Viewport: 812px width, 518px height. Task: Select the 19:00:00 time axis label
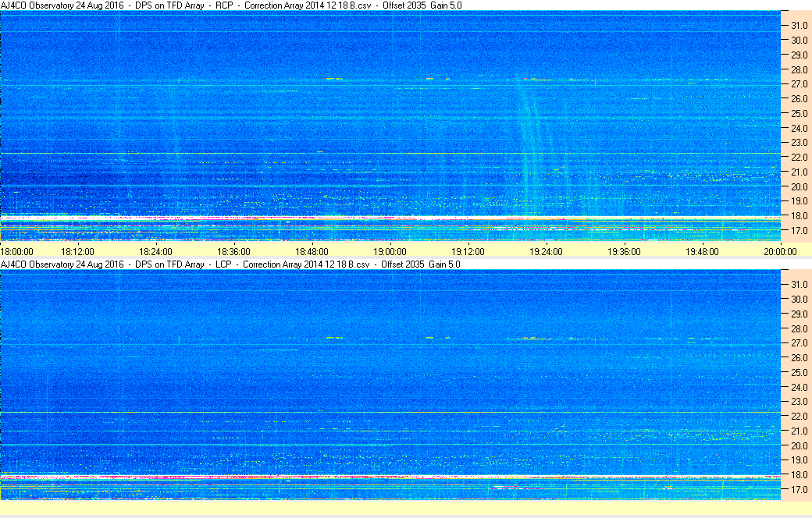click(x=390, y=252)
